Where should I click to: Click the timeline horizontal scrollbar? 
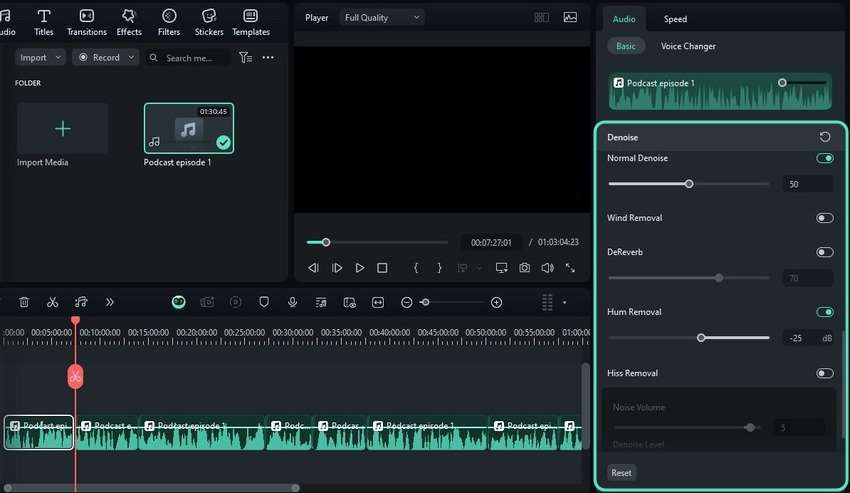(152, 488)
